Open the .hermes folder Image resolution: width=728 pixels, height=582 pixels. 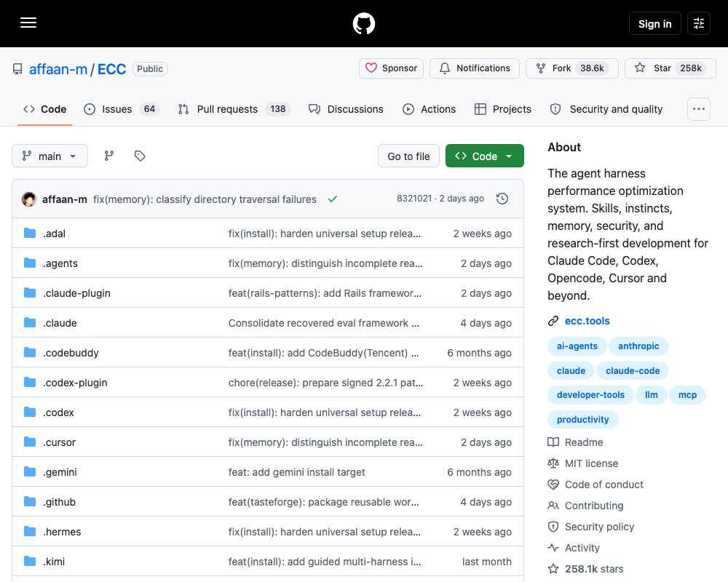(62, 532)
